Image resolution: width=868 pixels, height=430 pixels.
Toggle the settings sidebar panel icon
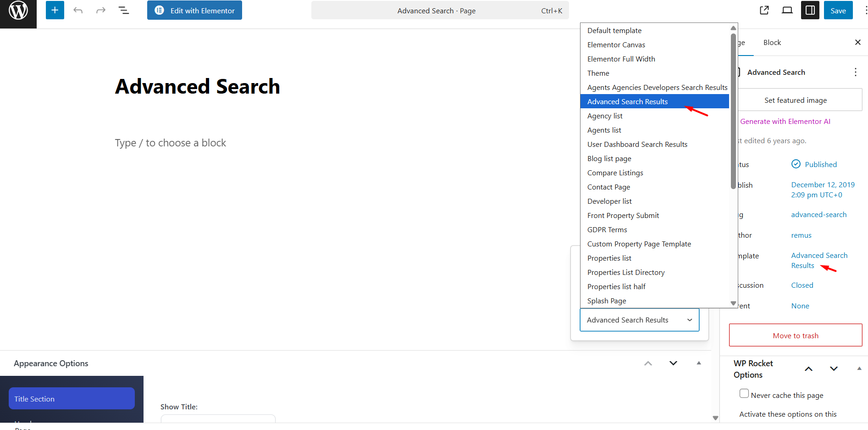[810, 11]
